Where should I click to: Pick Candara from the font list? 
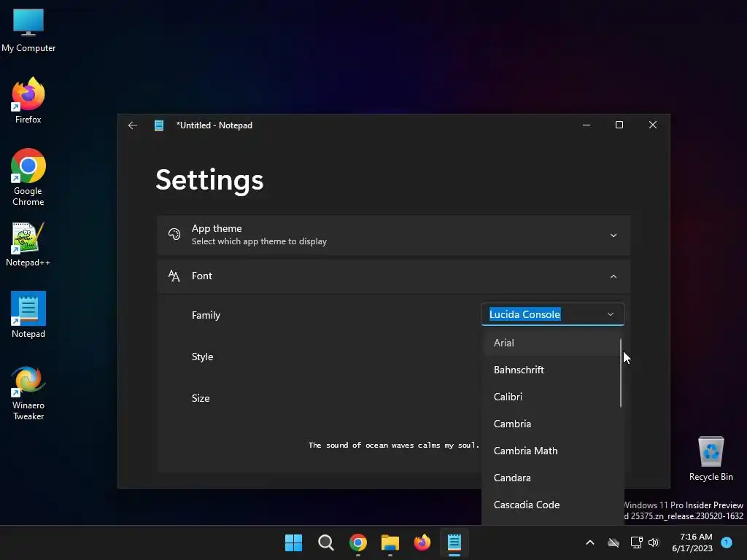(x=552, y=478)
